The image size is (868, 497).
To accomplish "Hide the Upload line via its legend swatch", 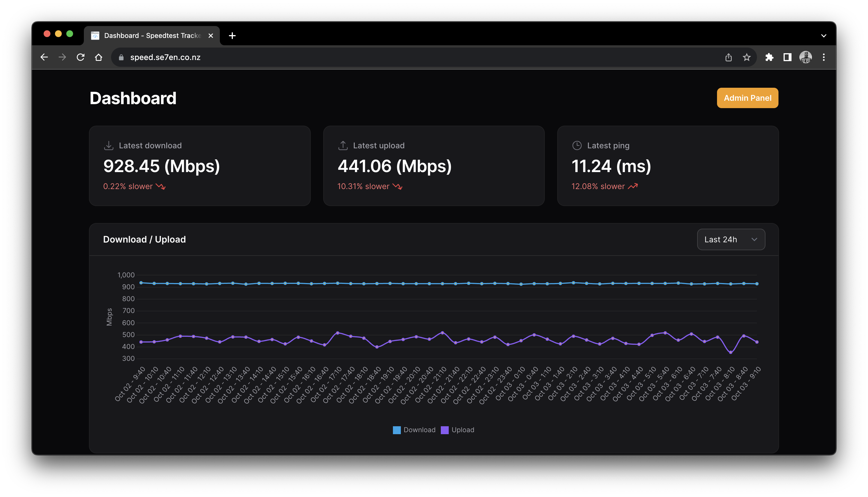I will click(x=445, y=430).
